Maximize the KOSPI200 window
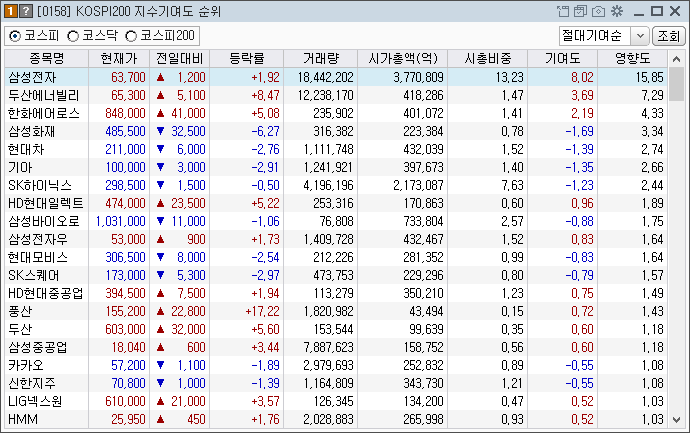This screenshot has width=690, height=433. coord(654,11)
